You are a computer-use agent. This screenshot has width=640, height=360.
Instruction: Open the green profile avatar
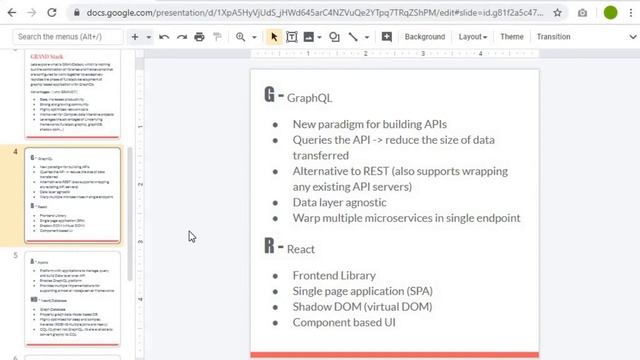[610, 13]
